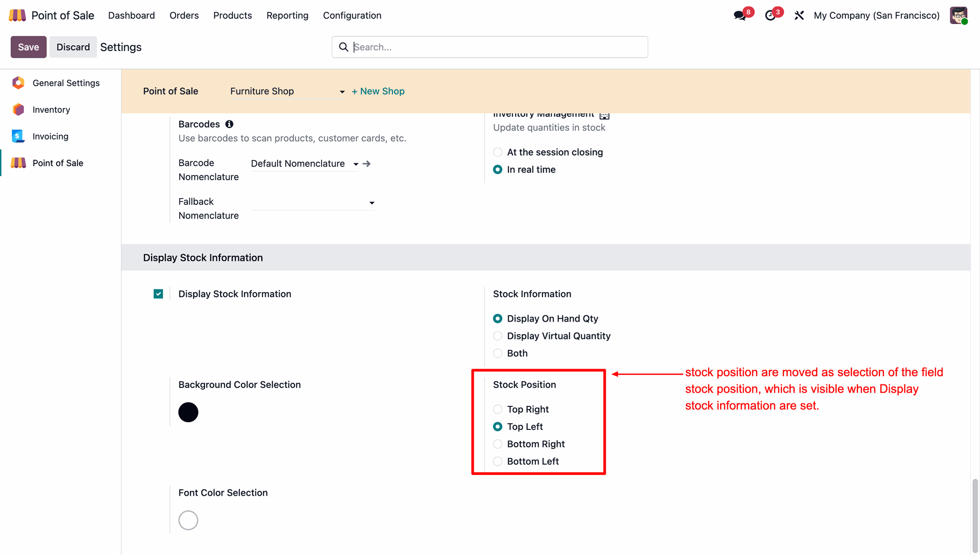This screenshot has width=980, height=555.
Task: Click the Barcodes info icon
Action: [229, 124]
